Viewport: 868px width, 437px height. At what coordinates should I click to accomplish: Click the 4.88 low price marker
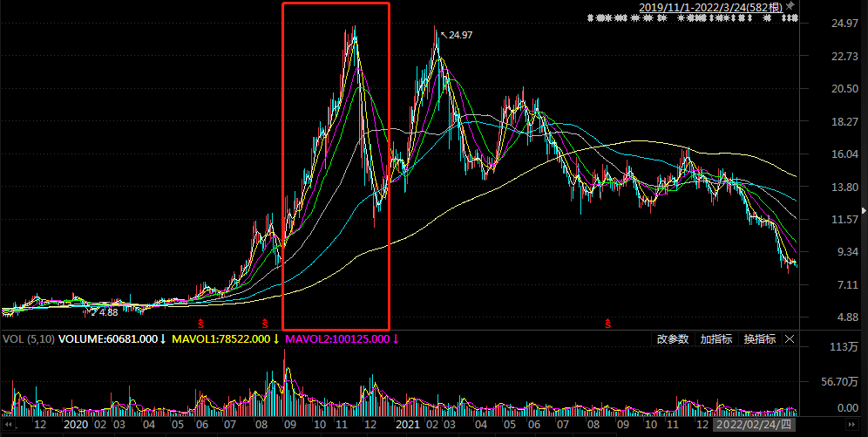tap(107, 311)
